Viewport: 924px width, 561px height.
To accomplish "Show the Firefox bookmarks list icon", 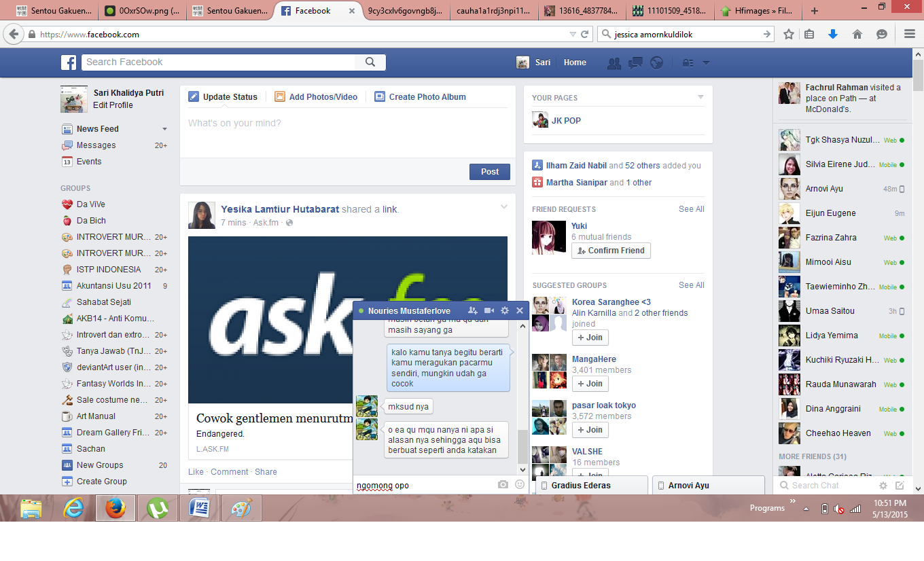I will tap(809, 34).
